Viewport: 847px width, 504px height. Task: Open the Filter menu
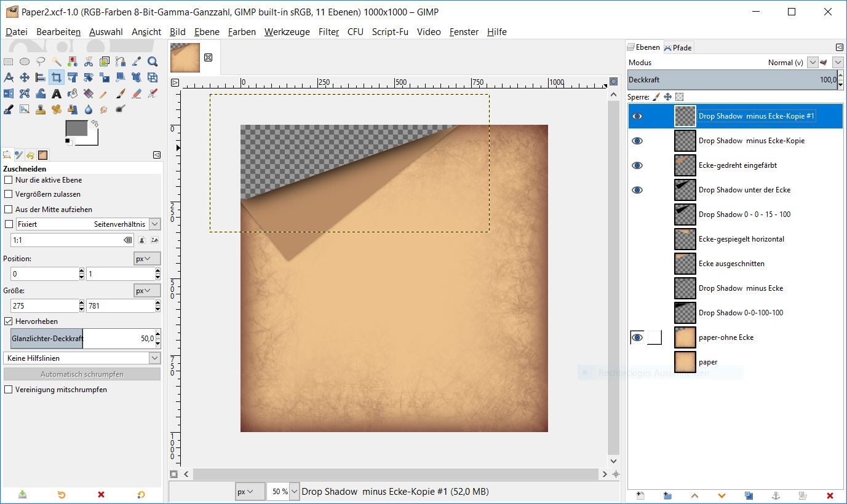[328, 32]
